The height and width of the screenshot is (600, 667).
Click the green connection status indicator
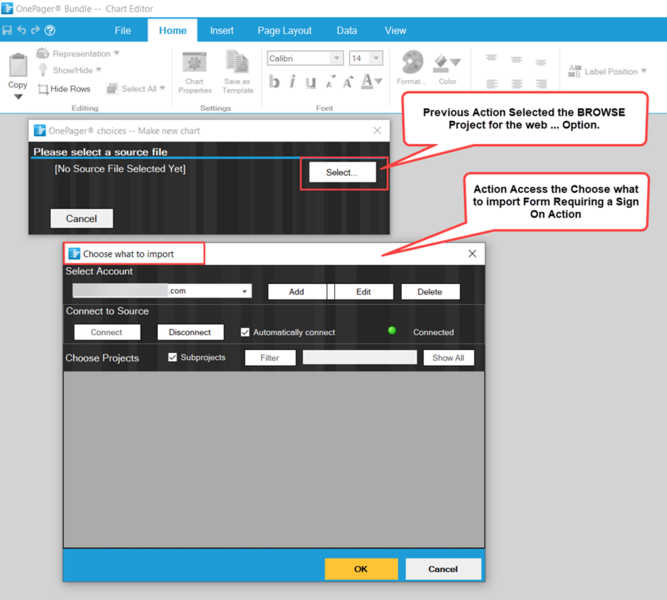click(392, 331)
